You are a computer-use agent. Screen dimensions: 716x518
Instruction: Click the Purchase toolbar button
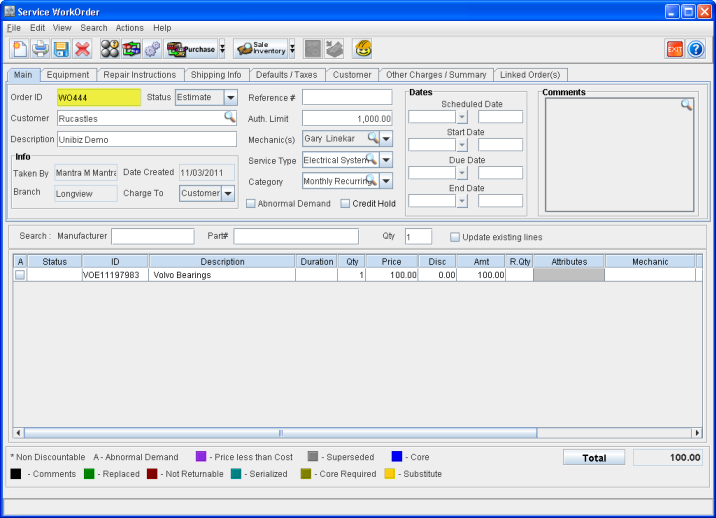(191, 49)
